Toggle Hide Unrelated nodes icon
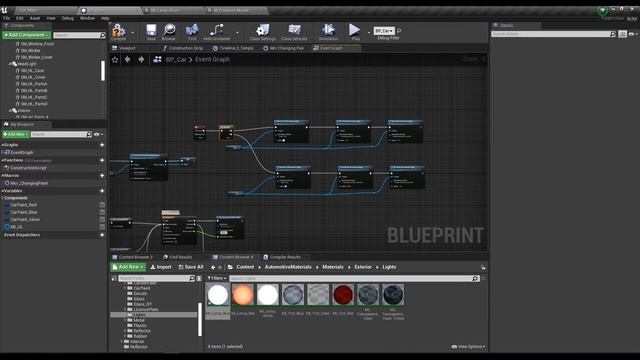Screen dimensions: 640x360 [x=216, y=31]
